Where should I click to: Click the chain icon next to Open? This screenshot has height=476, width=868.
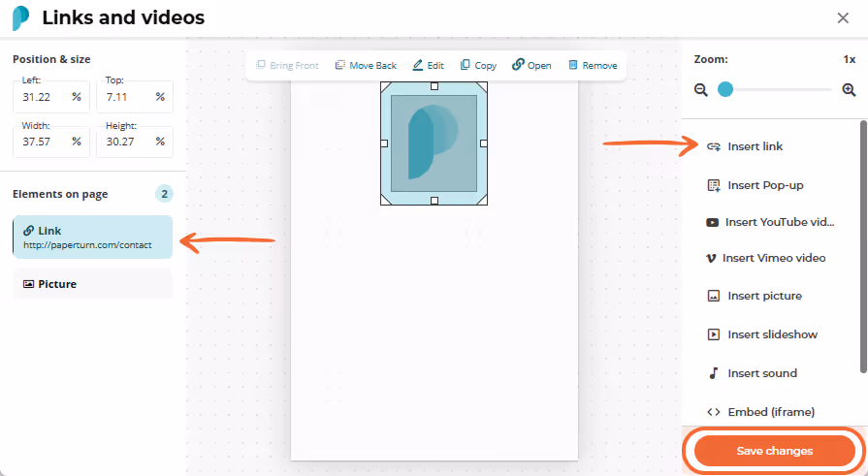pyautogui.click(x=518, y=65)
